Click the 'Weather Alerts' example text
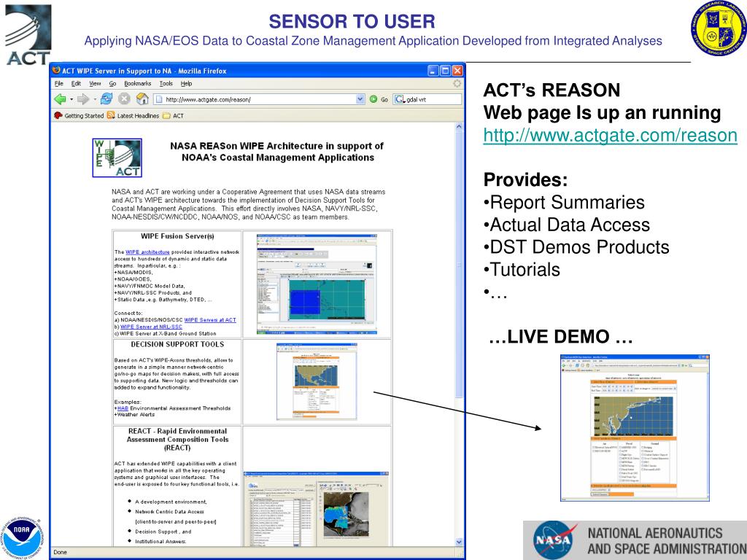This screenshot has width=747, height=560. [136, 414]
